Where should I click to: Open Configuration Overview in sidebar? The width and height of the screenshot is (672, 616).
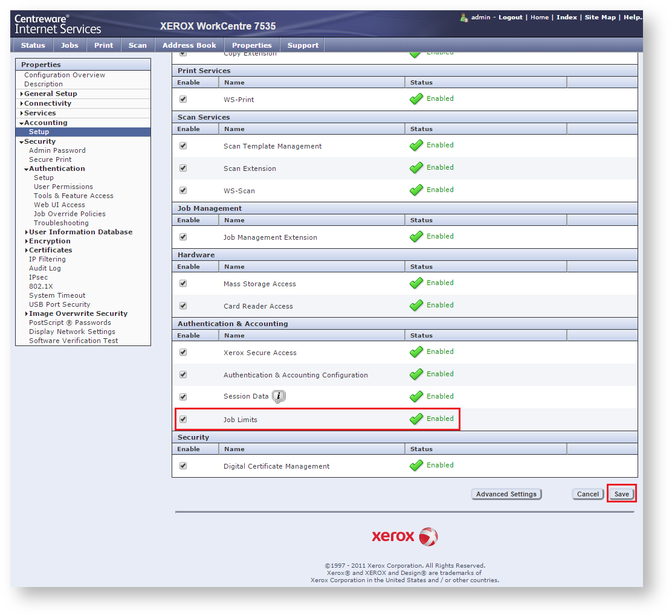[x=65, y=75]
